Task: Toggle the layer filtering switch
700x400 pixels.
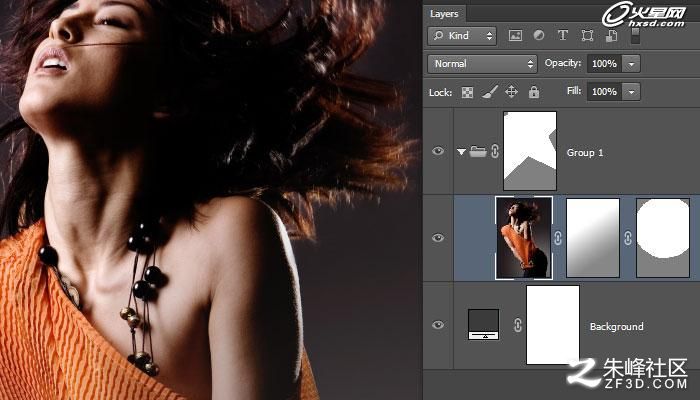Action: (x=635, y=36)
